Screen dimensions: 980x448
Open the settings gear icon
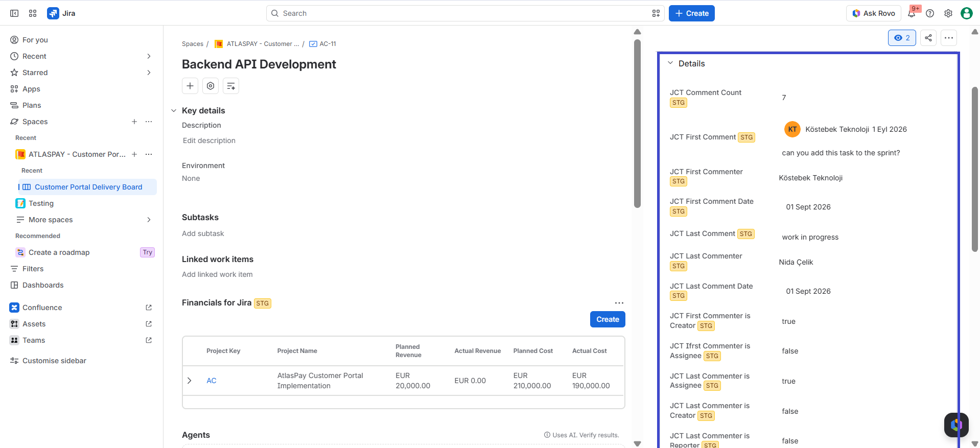coord(948,13)
